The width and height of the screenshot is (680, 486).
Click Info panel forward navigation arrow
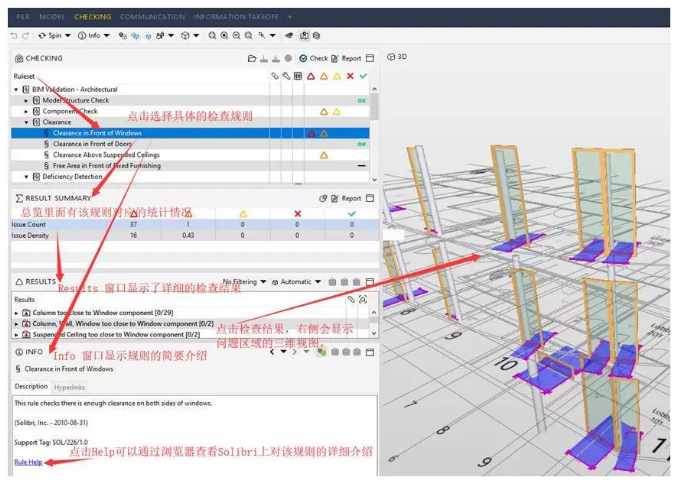(294, 352)
